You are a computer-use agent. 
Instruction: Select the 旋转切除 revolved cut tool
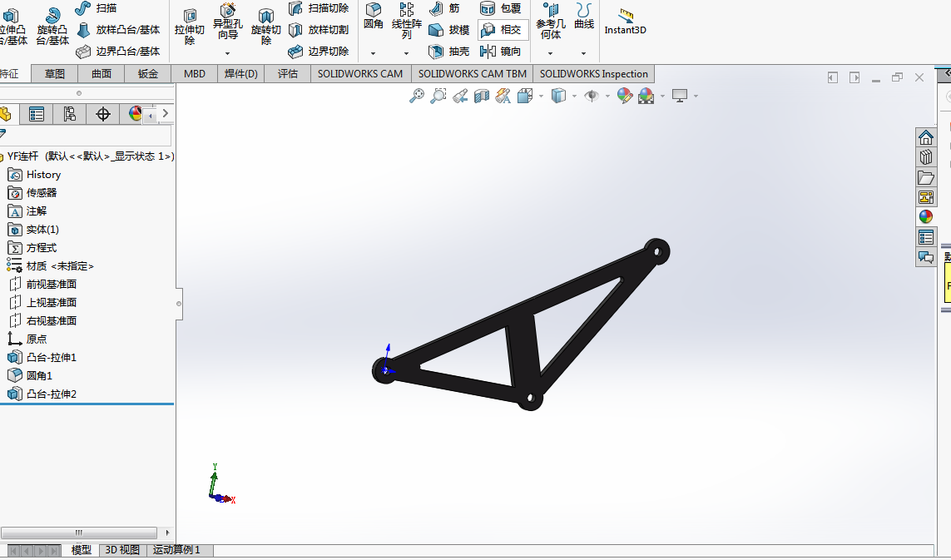[x=265, y=27]
